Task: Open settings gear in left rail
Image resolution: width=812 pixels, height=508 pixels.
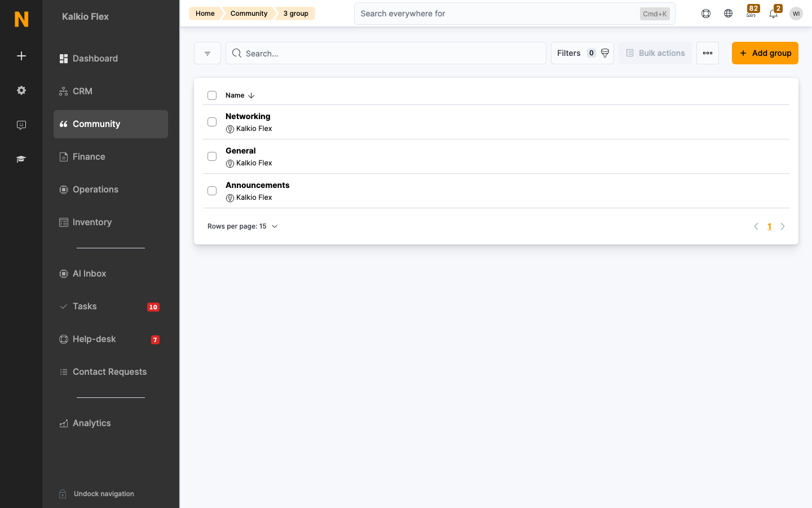Action: [21, 90]
